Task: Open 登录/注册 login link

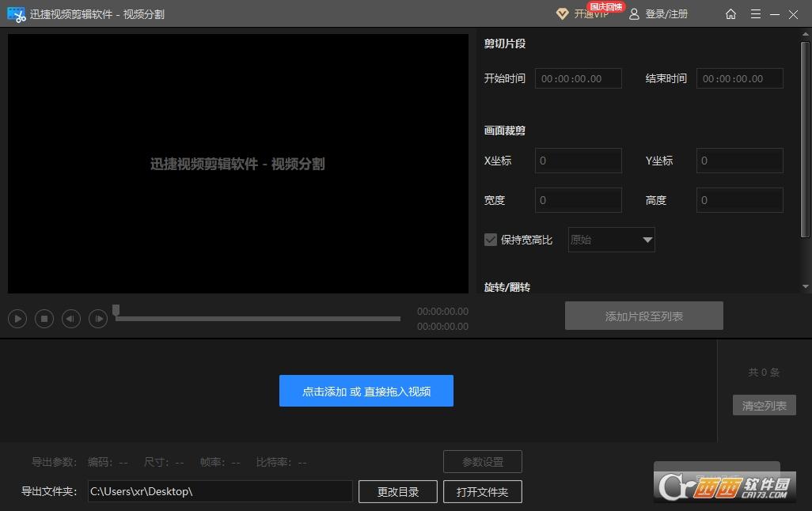Action: tap(658, 14)
